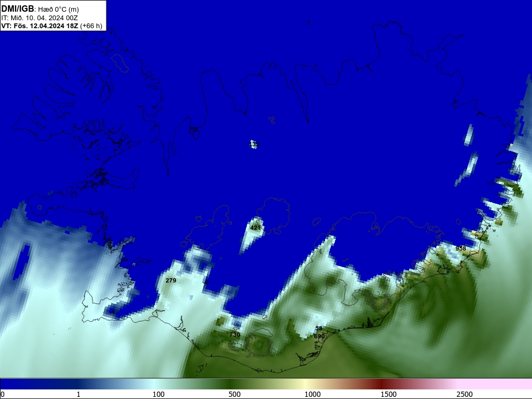The image size is (532, 399).
Task: Click the map value 432
Action: (x=254, y=145)
